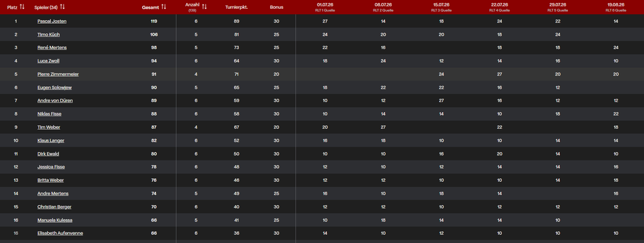Viewport: 644px width, 243px height.
Task: Open RLT 3 Quelle link for 15.07.26
Action: 441,10
